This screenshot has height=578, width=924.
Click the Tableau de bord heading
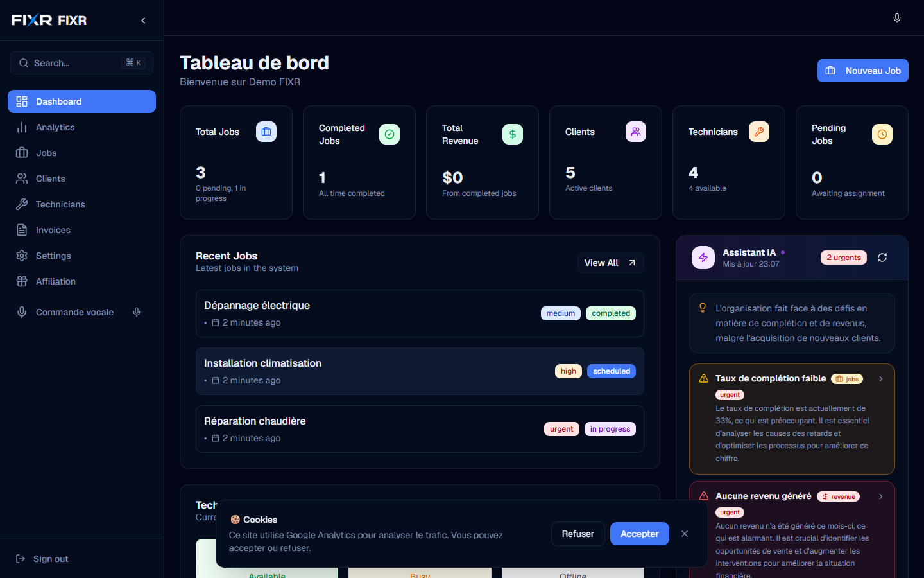254,63
